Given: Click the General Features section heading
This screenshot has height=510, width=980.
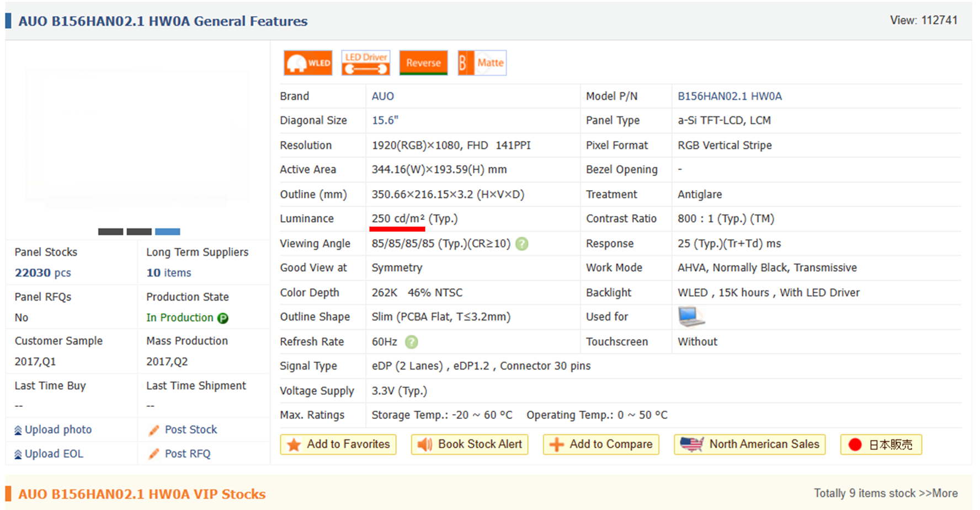Looking at the screenshot, I should click(x=163, y=21).
